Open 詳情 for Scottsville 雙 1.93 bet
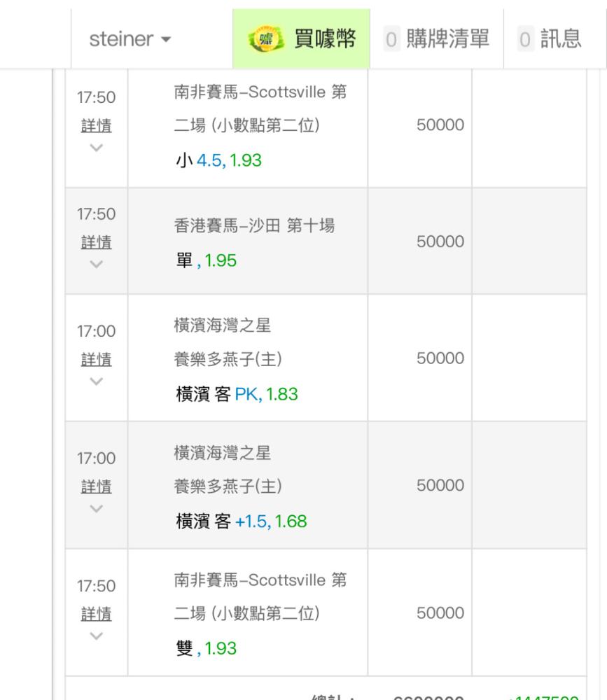This screenshot has height=700, width=607. [x=97, y=614]
